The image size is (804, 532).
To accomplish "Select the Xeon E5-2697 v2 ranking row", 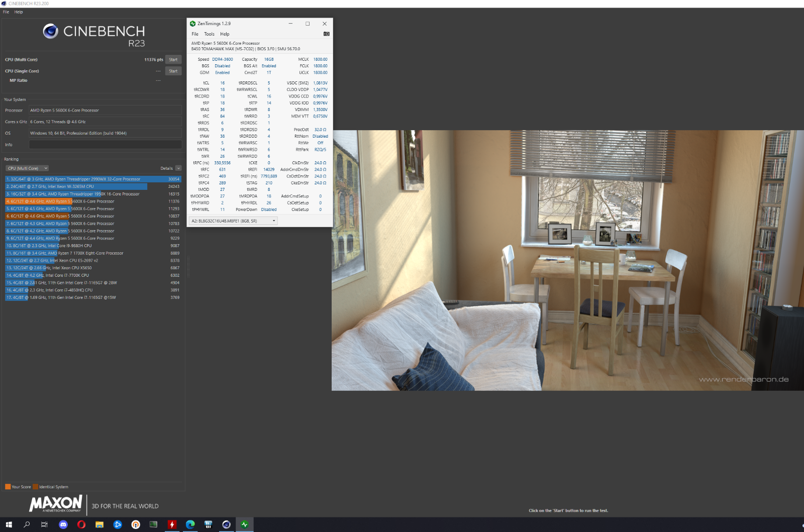I will (93, 261).
